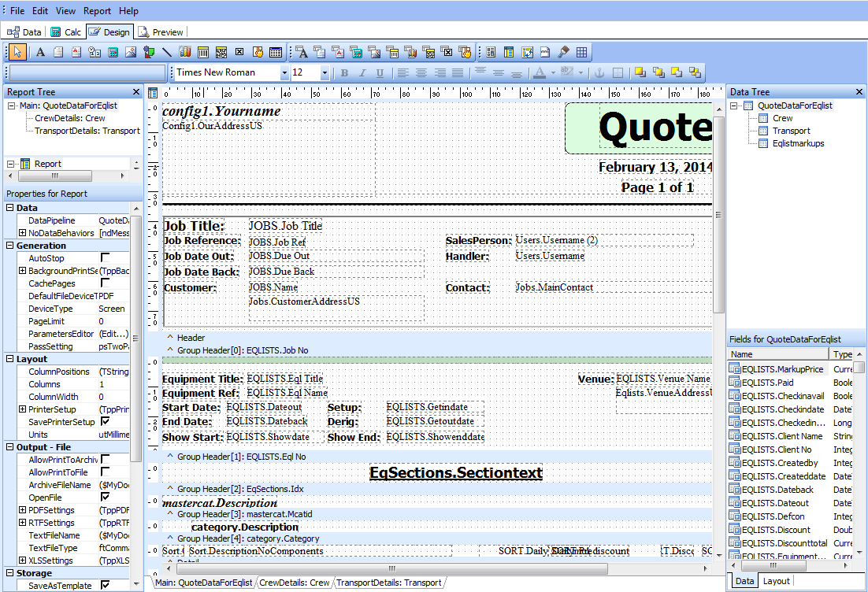The height and width of the screenshot is (592, 868).
Task: Click the Bold formatting button
Action: click(344, 73)
